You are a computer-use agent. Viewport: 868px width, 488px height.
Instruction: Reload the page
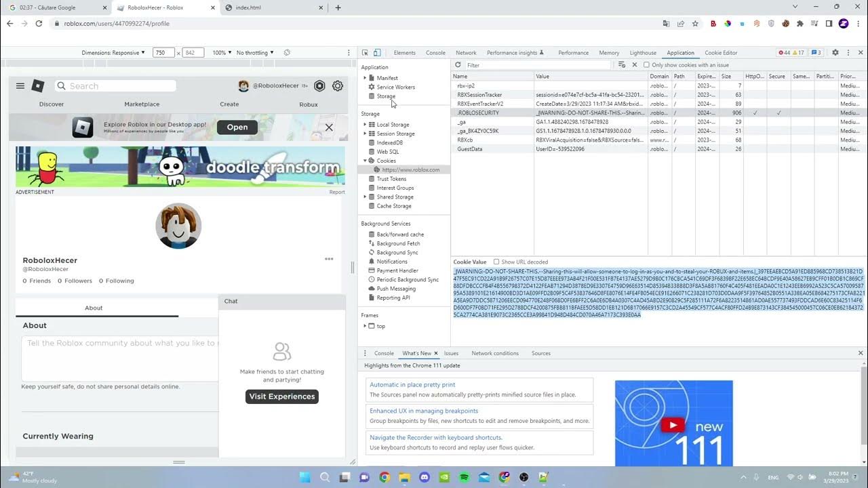pos(39,24)
